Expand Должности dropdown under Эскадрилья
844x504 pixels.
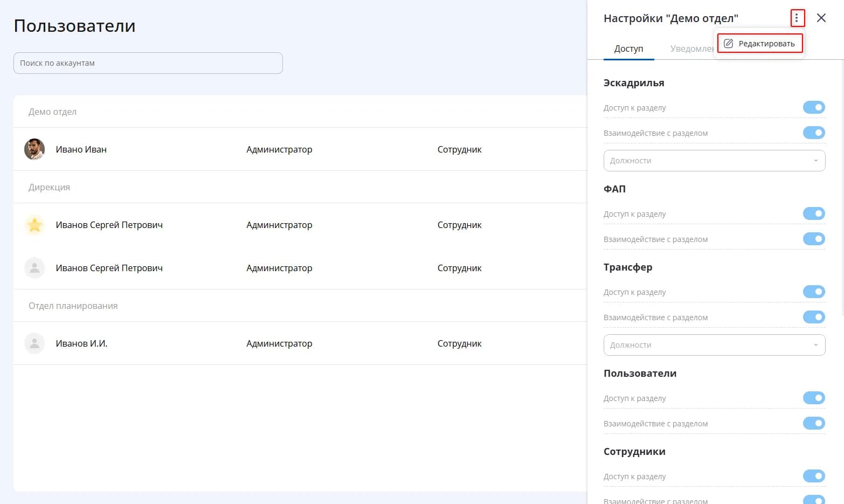[714, 161]
